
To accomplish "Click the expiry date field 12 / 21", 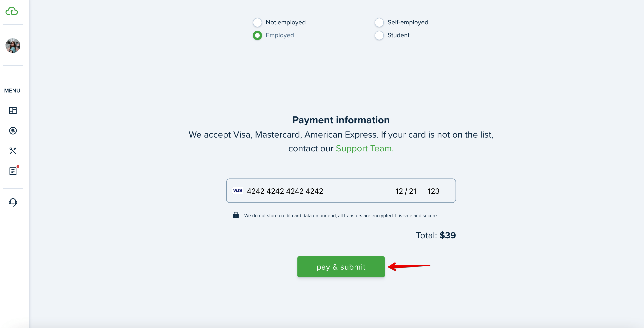I will coord(405,191).
